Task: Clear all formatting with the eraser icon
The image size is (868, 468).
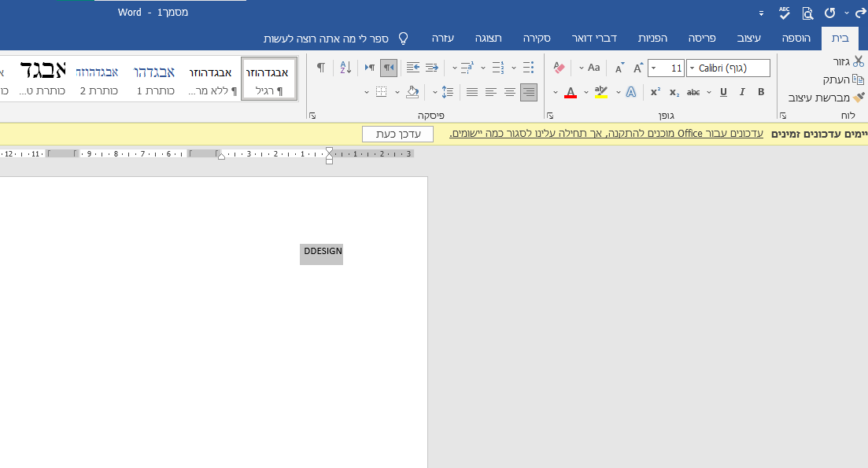Action: (559, 68)
